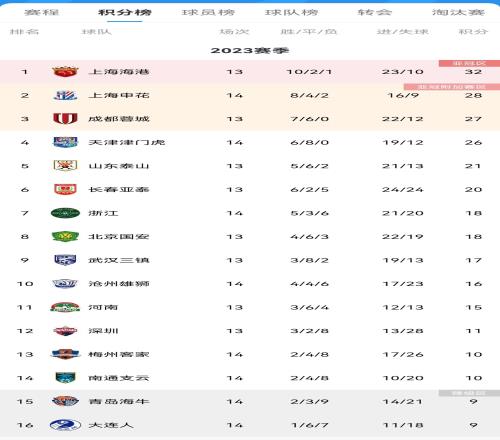The image size is (500, 440).
Task: Click the 2023赛季 season heading
Action: coord(250,51)
